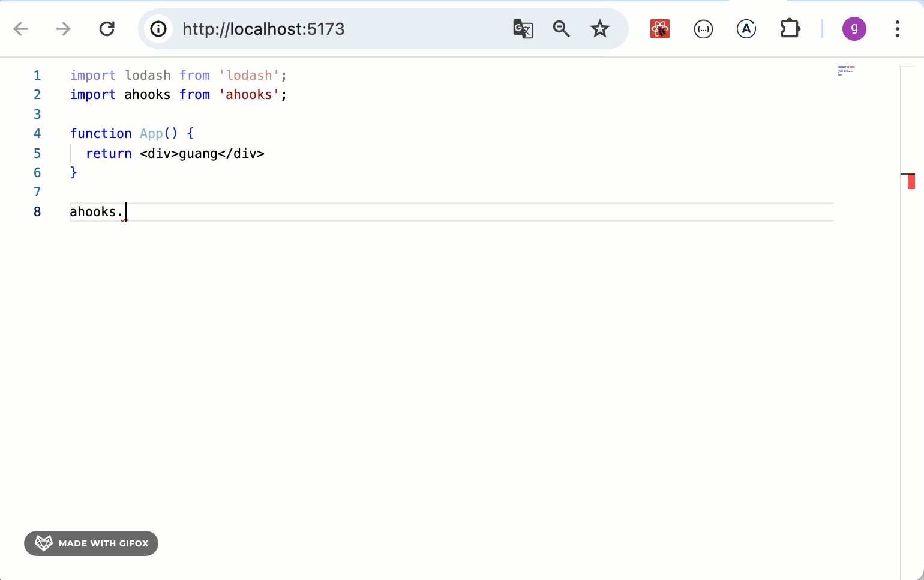Click line number 8 in the gutter
This screenshot has height=580, width=924.
point(37,212)
